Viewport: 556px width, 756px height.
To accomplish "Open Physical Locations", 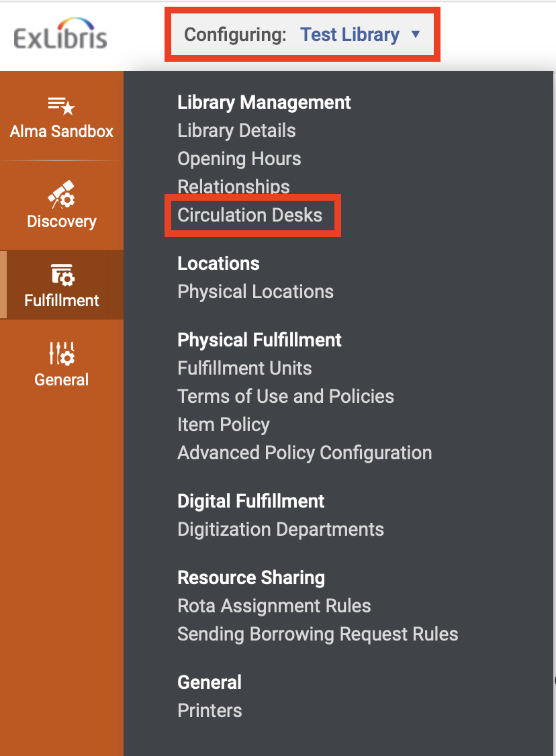I will click(x=255, y=291).
